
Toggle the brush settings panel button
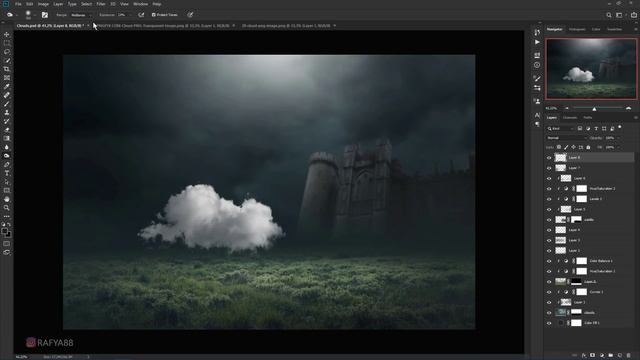pos(45,15)
